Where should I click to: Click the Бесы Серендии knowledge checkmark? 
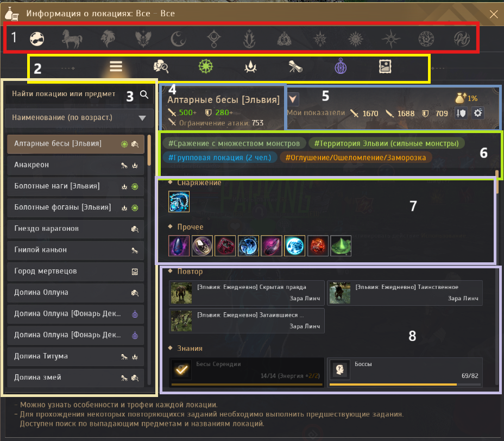[x=181, y=370]
